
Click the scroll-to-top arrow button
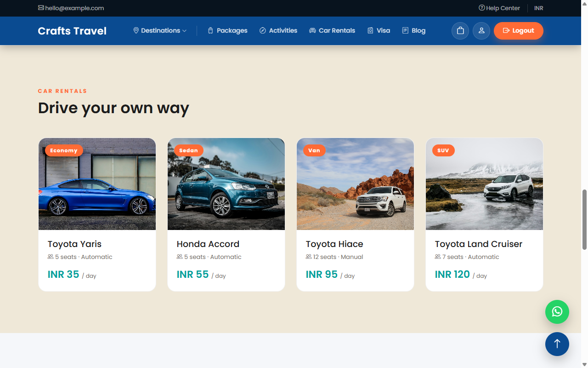(557, 344)
